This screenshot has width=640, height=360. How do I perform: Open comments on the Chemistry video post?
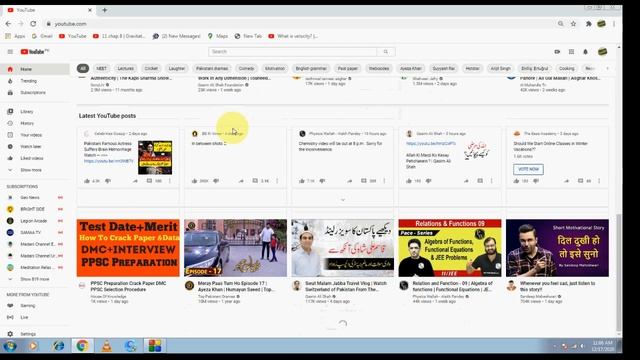click(x=364, y=181)
